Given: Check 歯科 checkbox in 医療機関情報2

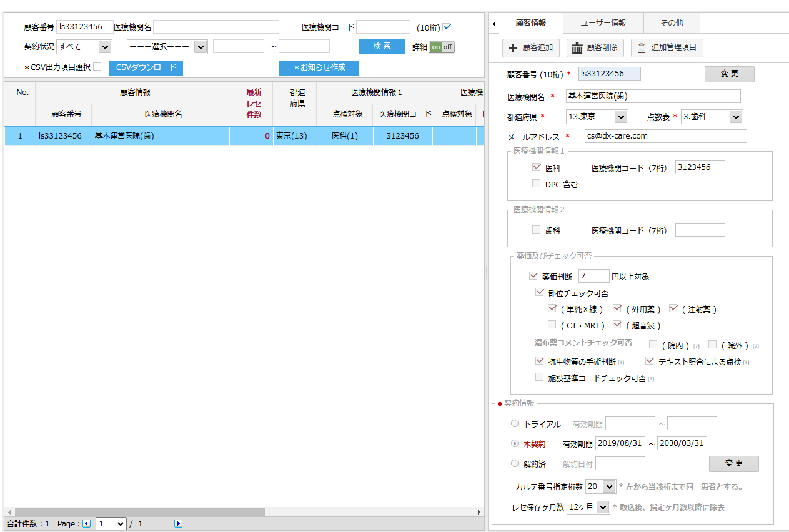Looking at the screenshot, I should coord(536,230).
